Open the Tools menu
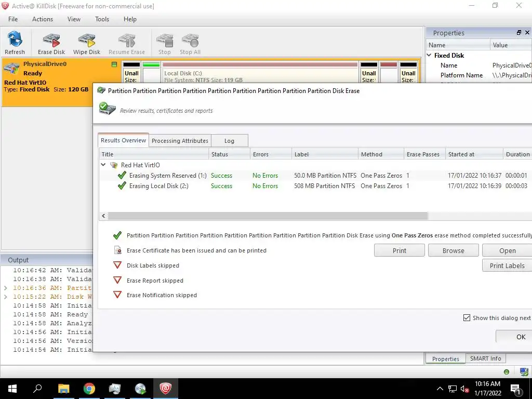 [102, 19]
